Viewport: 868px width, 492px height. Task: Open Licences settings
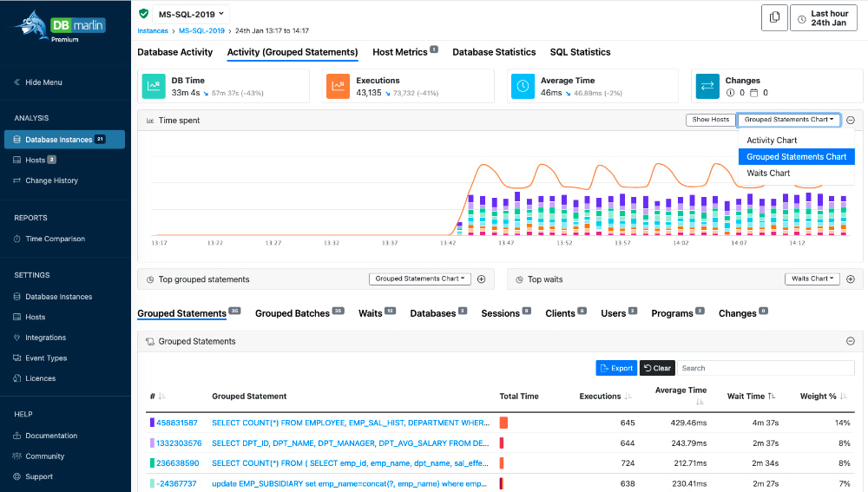[35, 378]
